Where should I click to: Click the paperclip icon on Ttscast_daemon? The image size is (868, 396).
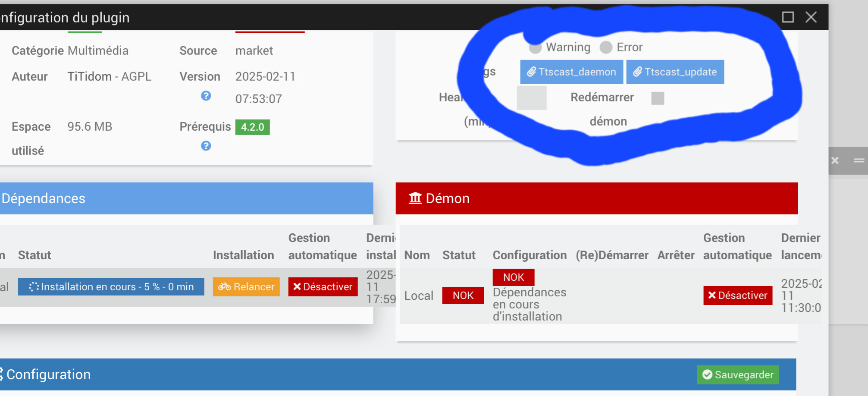pyautogui.click(x=532, y=72)
